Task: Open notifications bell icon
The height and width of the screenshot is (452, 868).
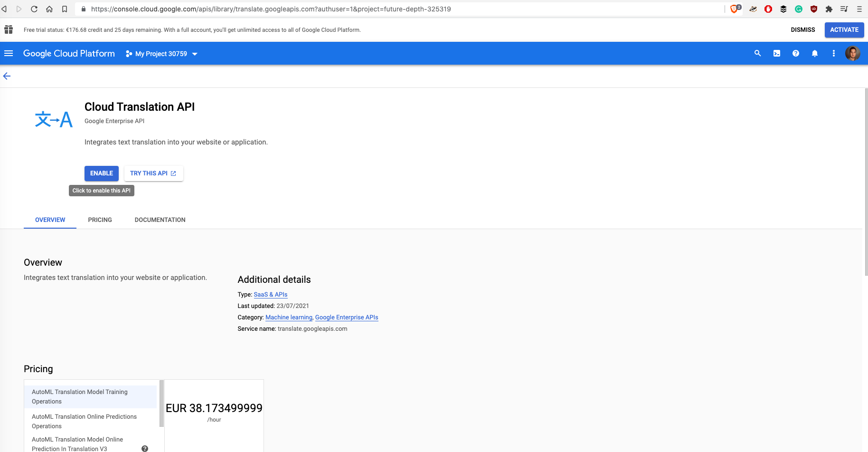Action: click(815, 53)
